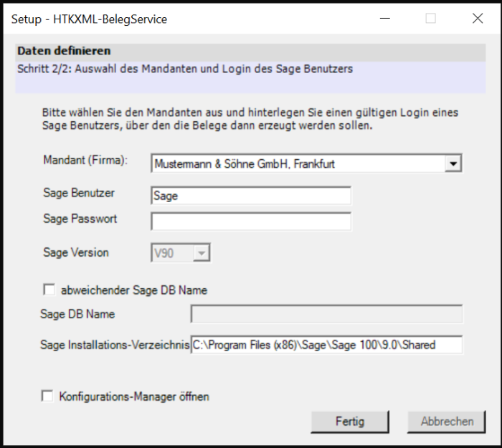Screen dimensions: 502x448
Task: Click the 'Daten definieren' header
Action: [x=64, y=52]
